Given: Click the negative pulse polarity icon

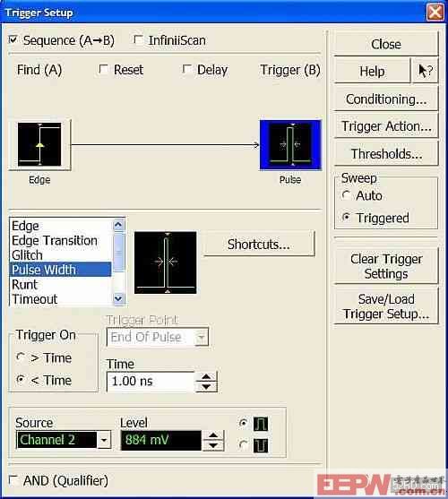Looking at the screenshot, I should (260, 445).
